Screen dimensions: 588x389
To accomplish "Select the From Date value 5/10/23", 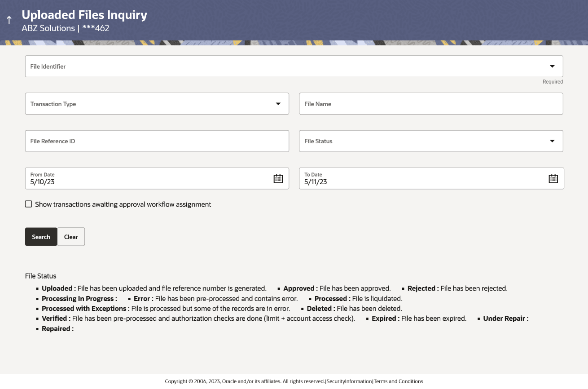I will coord(42,182).
